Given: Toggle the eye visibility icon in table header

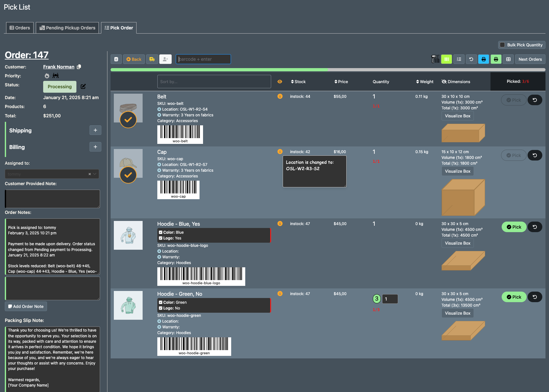Looking at the screenshot, I should (x=280, y=82).
